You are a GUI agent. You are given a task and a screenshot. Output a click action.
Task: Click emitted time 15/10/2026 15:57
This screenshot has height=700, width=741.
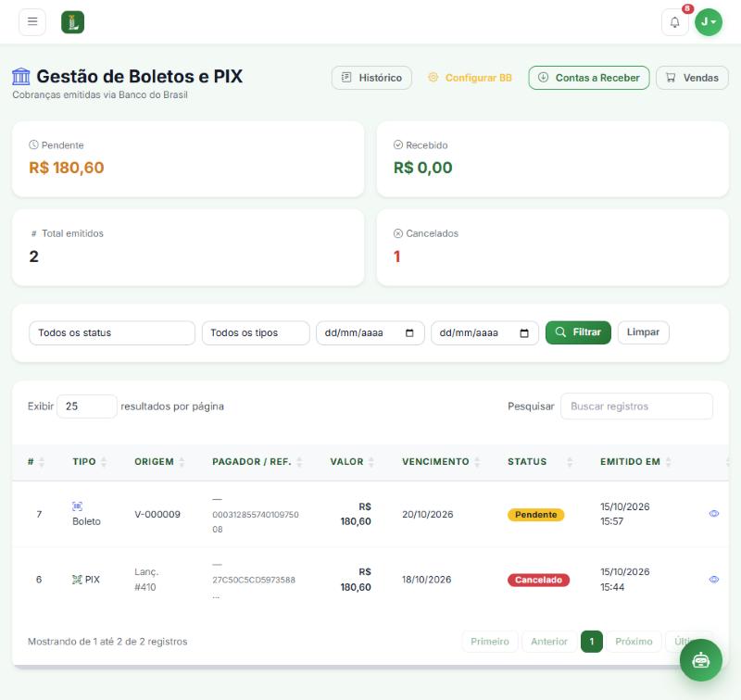tap(624, 514)
